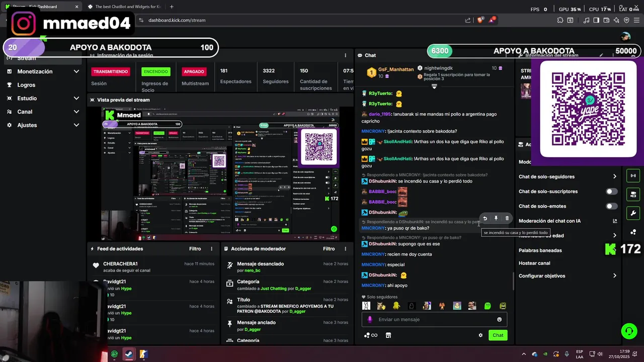Viewport: 644px width, 362px height.
Task: Select the green blob emote in quick emotes
Action: point(487,306)
